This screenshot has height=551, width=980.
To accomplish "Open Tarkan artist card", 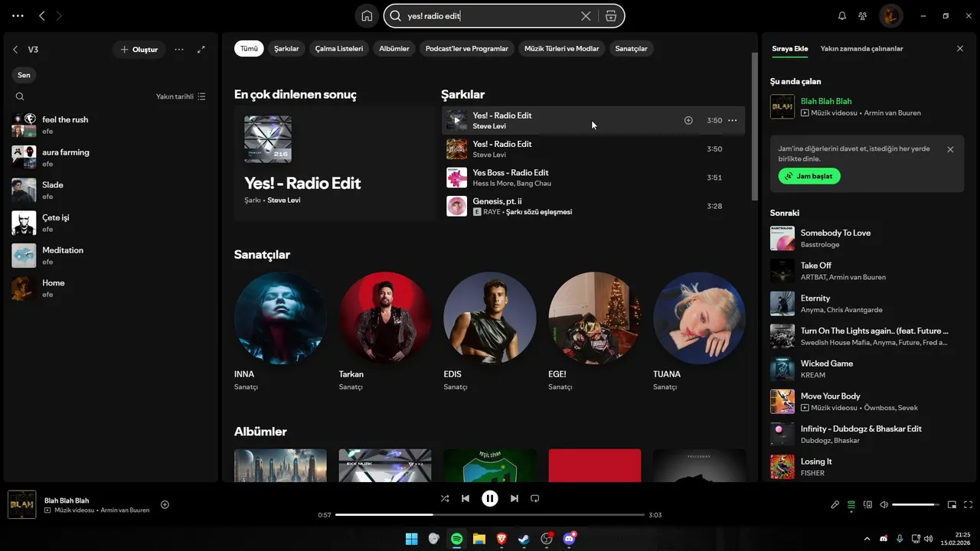I will pos(385,333).
